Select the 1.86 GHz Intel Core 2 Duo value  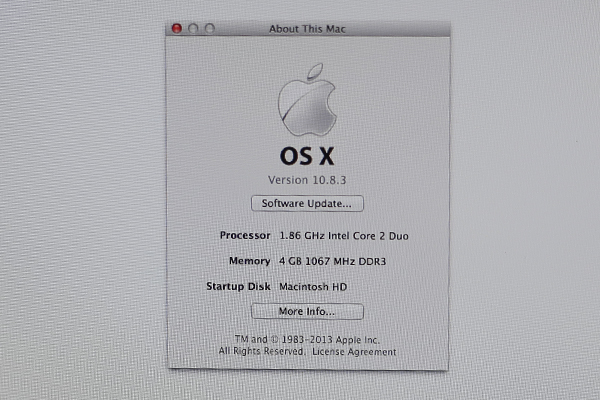pyautogui.click(x=344, y=236)
